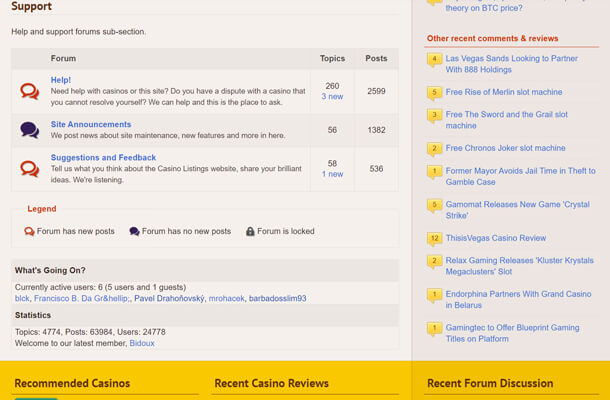This screenshot has height=400, width=610.
Task: Click the Statistics heading
Action: click(x=33, y=315)
